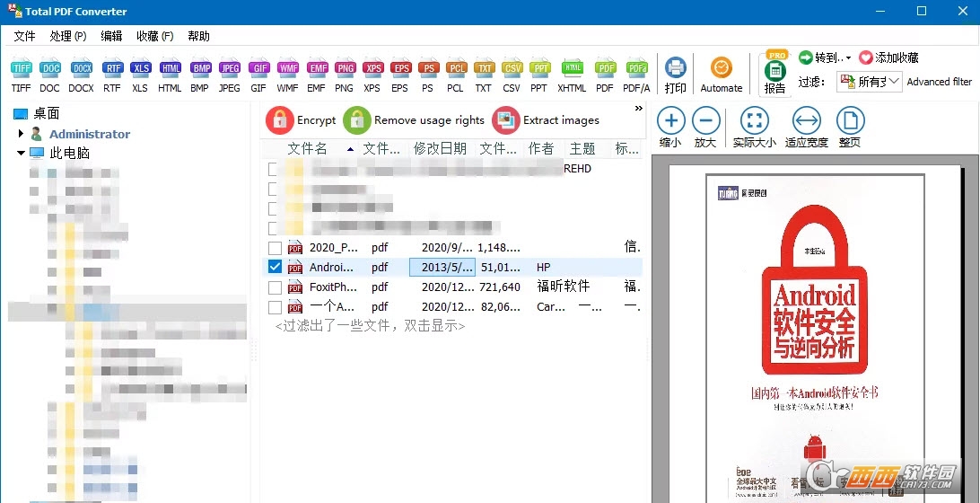The height and width of the screenshot is (503, 980).
Task: Tick the 2020_P... pdf file checkbox
Action: (275, 247)
